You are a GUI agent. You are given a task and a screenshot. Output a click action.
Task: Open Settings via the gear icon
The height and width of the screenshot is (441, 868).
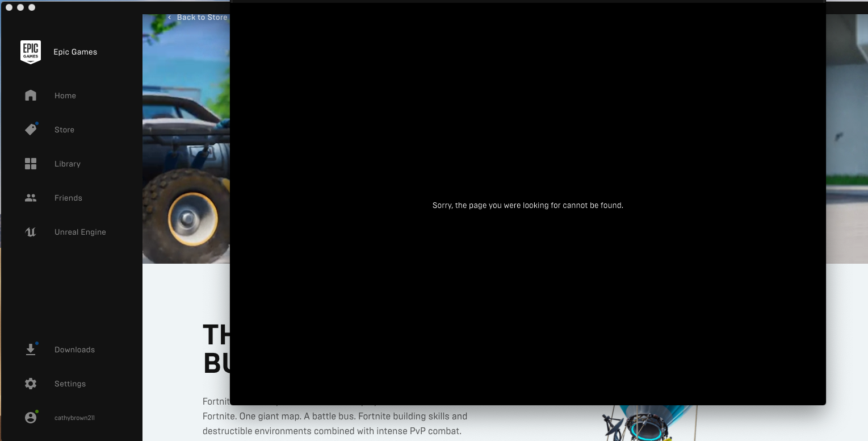pyautogui.click(x=31, y=383)
